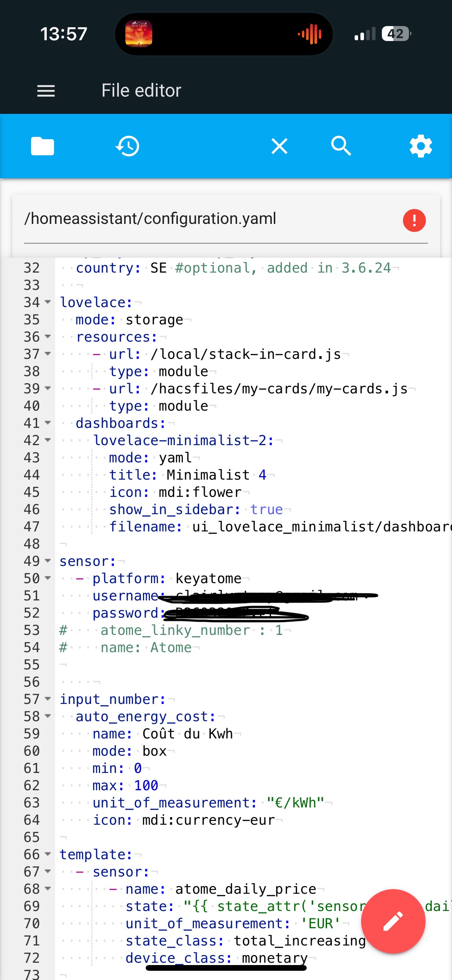Collapse the lovelace block fold arrow

48,302
